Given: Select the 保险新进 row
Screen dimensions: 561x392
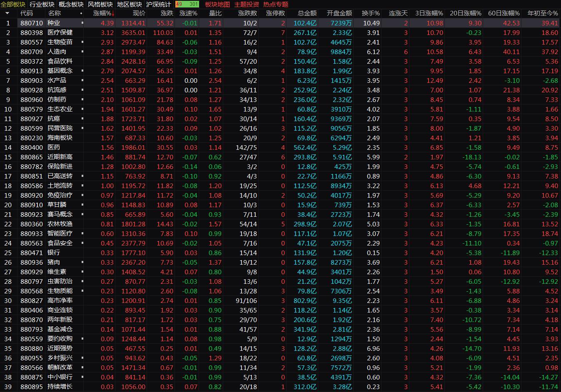Looking at the screenshot, I should (x=280, y=166).
